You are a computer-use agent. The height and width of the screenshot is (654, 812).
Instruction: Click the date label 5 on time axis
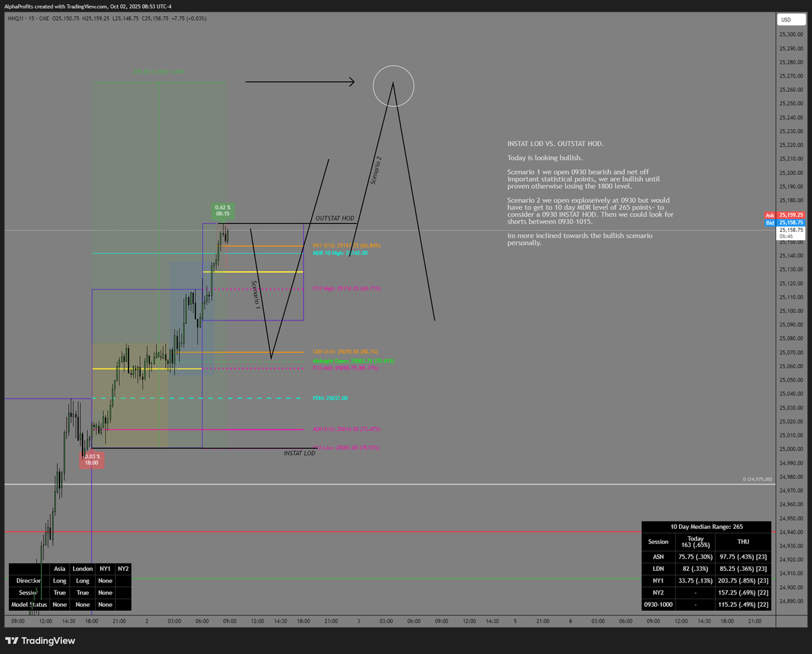tap(515, 621)
